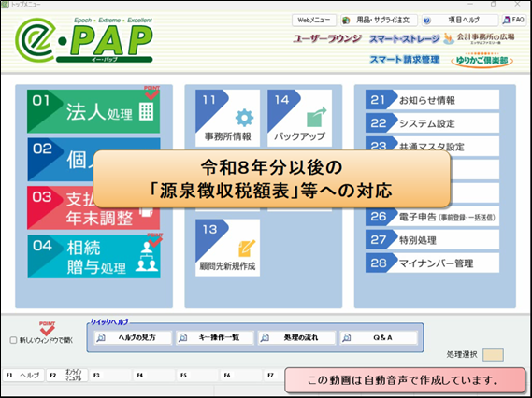Click F1 ヘルプ function key
532x398 pixels.
23,376
